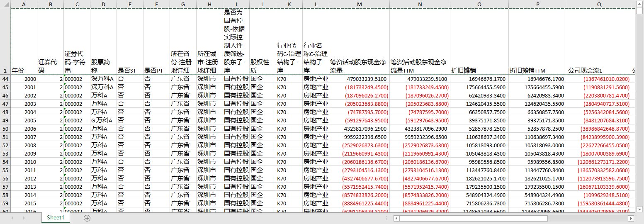
Task: Click the previous sheet navigation arrow
Action: [x=12, y=218]
